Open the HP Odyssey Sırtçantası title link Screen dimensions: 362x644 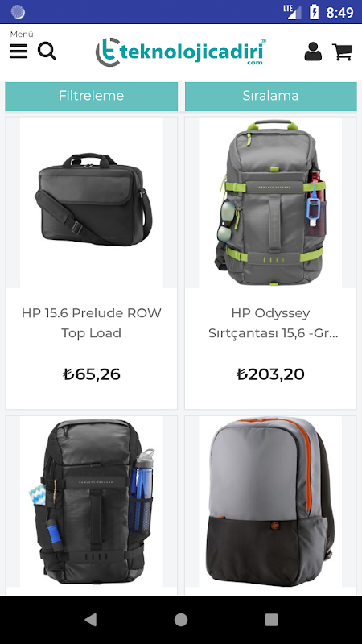271,323
